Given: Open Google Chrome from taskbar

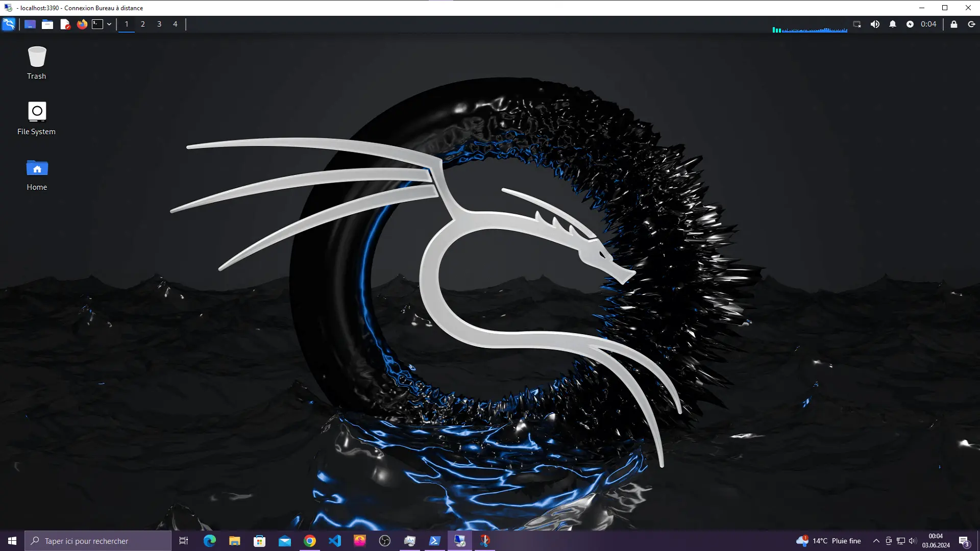Looking at the screenshot, I should pos(310,541).
